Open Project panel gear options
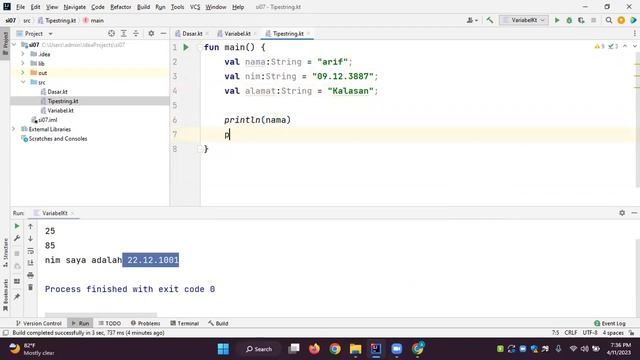The height and width of the screenshot is (360, 640). 151,33
